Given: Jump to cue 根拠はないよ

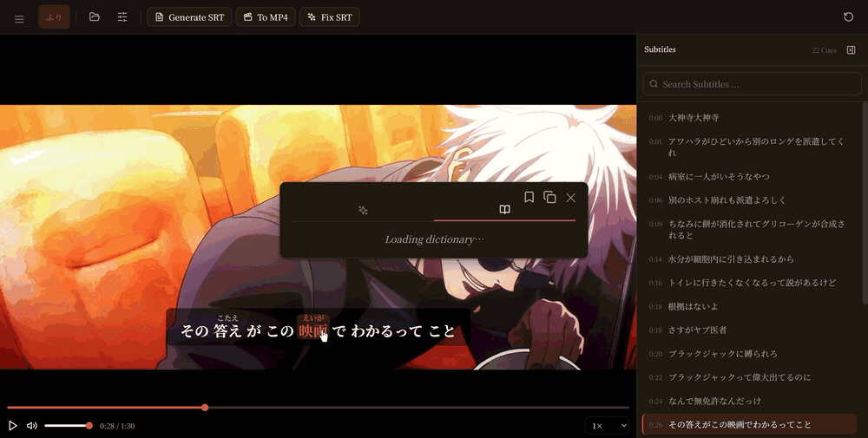Looking at the screenshot, I should tap(750, 306).
